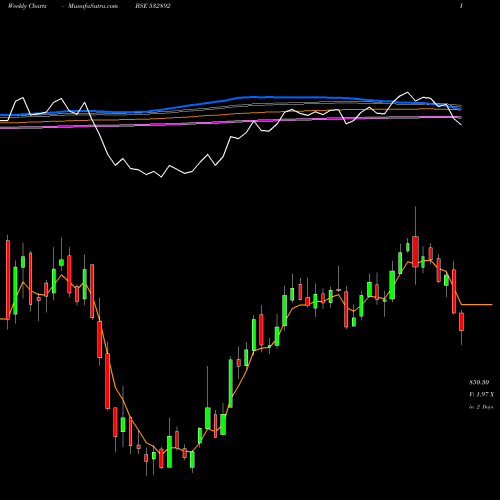The image size is (500, 500).
Task: Click the last red candlestick on the chart
Action: click(x=461, y=322)
